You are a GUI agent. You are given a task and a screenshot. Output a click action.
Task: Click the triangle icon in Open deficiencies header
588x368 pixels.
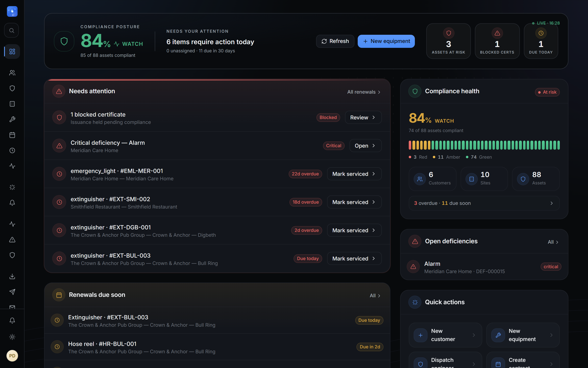pyautogui.click(x=415, y=241)
